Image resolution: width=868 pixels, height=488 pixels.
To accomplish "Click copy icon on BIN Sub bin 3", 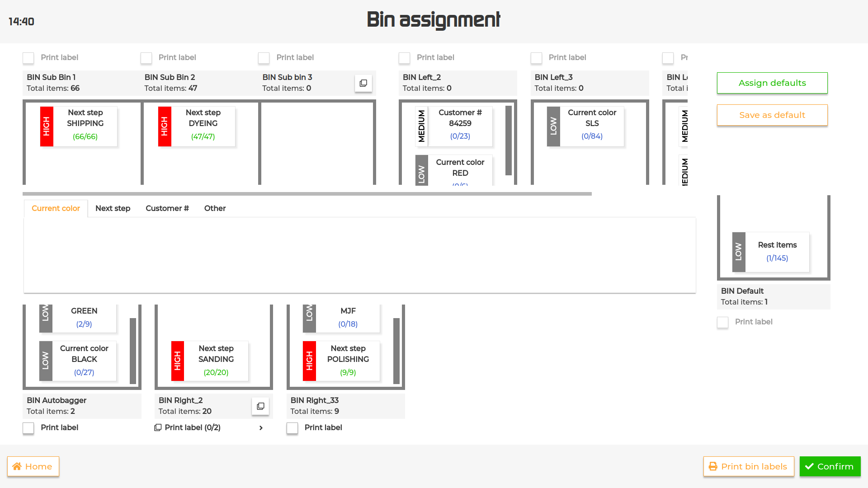I will 363,83.
